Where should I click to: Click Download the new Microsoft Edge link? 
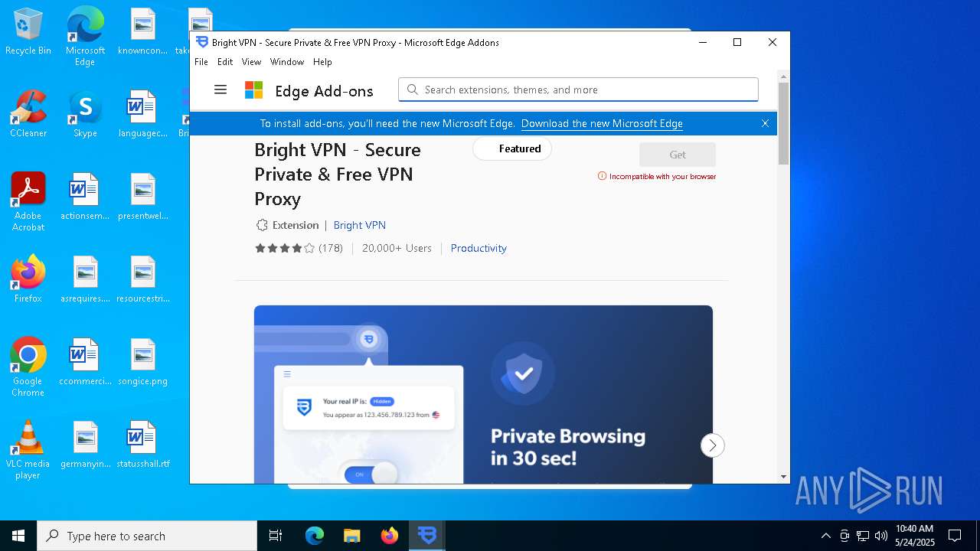coord(602,123)
